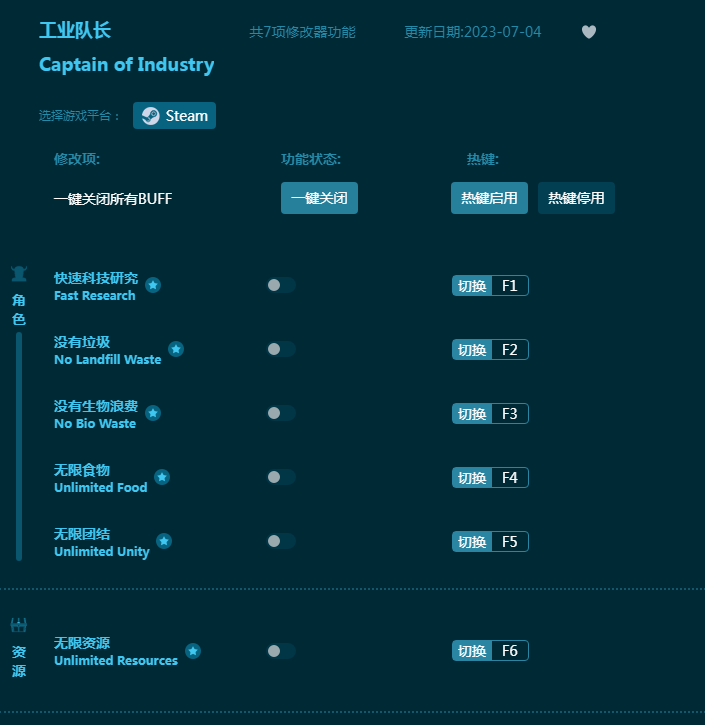Click the F3 hotkey field
705x725 pixels.
pos(510,413)
